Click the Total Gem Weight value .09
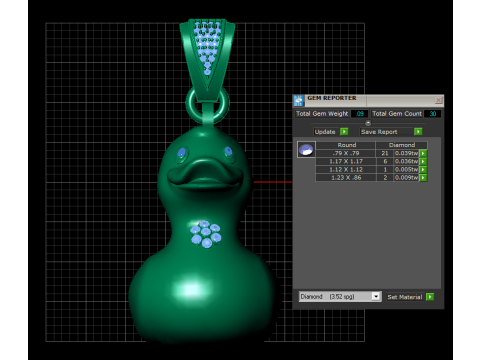This screenshot has height=360, width=480. click(x=359, y=114)
